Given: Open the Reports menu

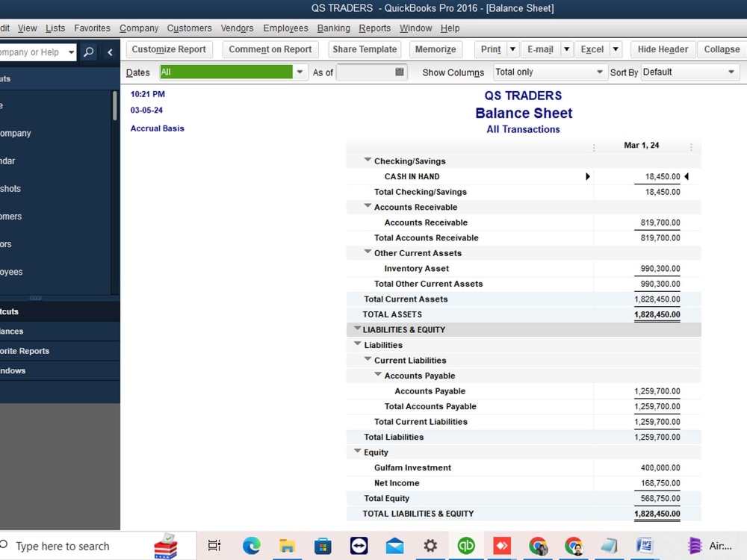Looking at the screenshot, I should pyautogui.click(x=374, y=28).
